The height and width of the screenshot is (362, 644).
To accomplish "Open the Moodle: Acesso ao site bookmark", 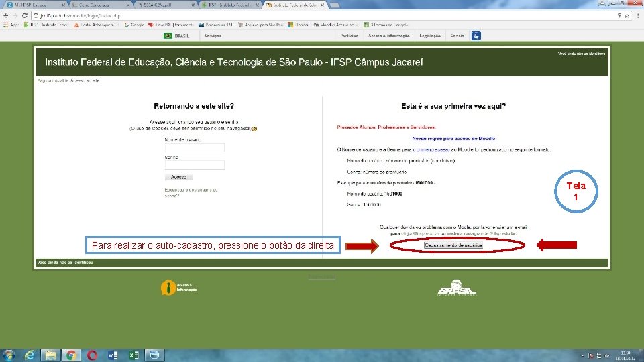I will (x=336, y=25).
